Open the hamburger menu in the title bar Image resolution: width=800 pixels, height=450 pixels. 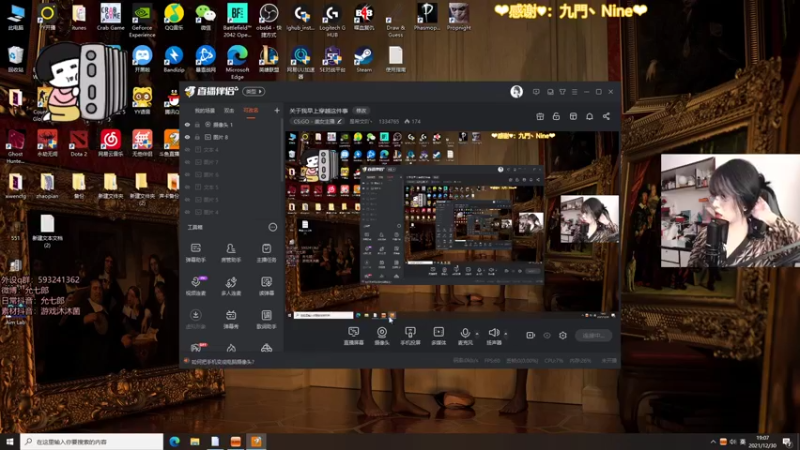[x=574, y=92]
